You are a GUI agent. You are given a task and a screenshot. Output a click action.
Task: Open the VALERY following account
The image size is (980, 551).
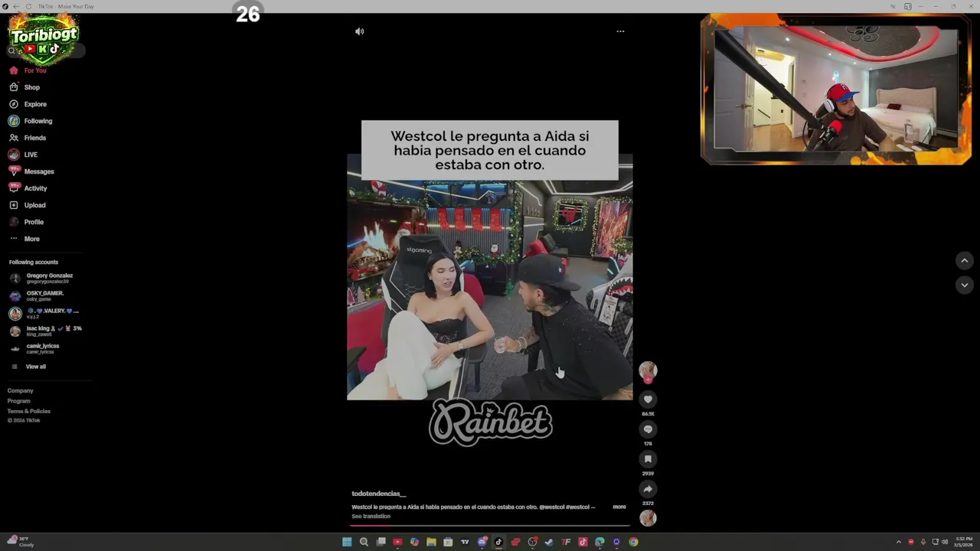44,313
